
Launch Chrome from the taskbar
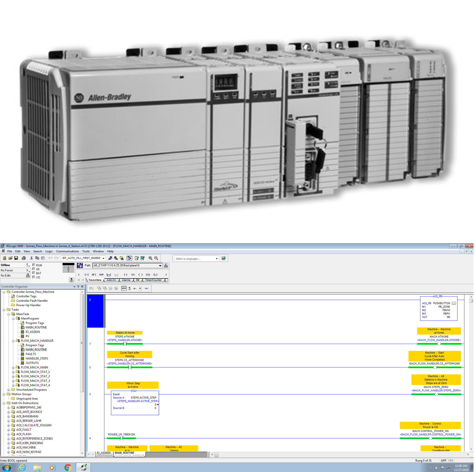(68, 467)
